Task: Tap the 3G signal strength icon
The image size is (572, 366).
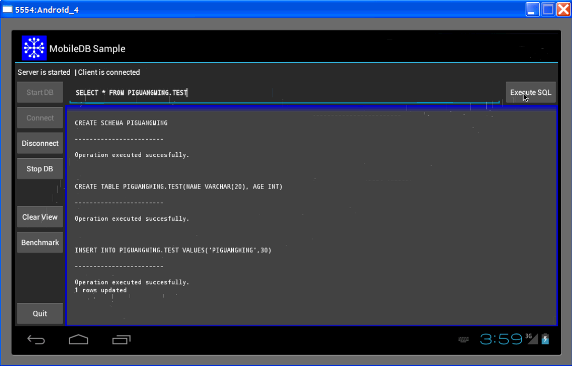Action: [532, 338]
